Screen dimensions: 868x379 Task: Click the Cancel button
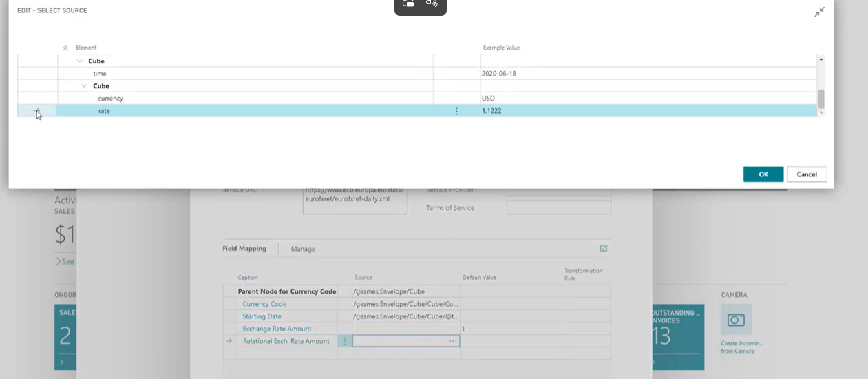point(807,174)
